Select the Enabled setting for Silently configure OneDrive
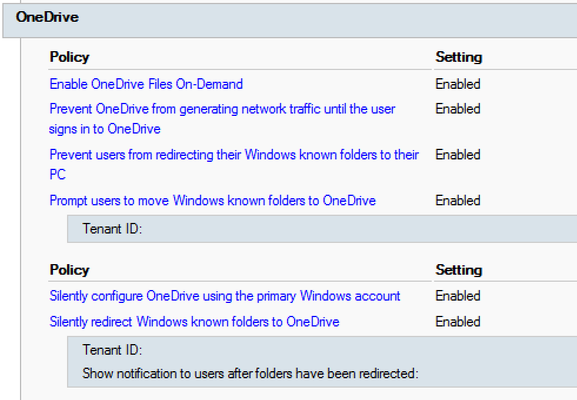 pos(458,296)
